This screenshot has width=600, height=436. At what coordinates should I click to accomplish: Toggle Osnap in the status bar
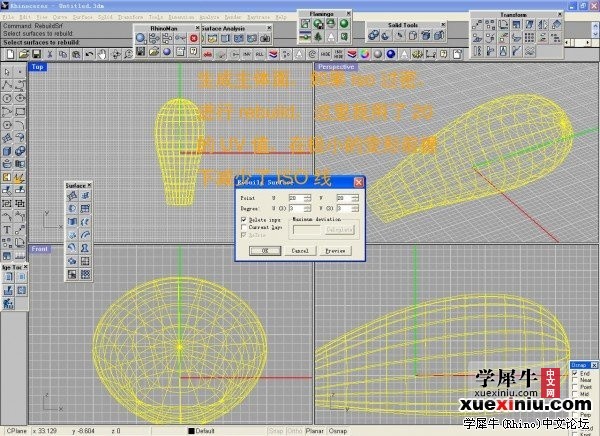click(338, 431)
